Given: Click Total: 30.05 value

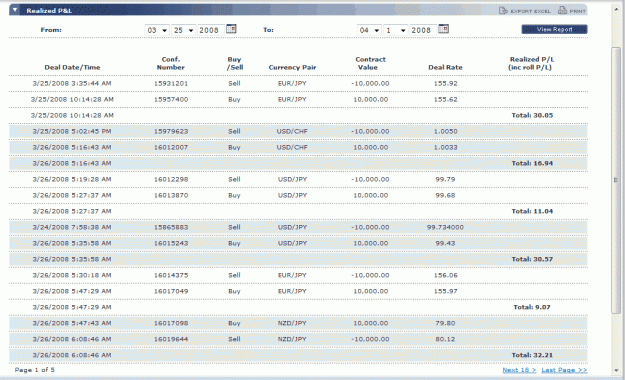Looking at the screenshot, I should (532, 115).
